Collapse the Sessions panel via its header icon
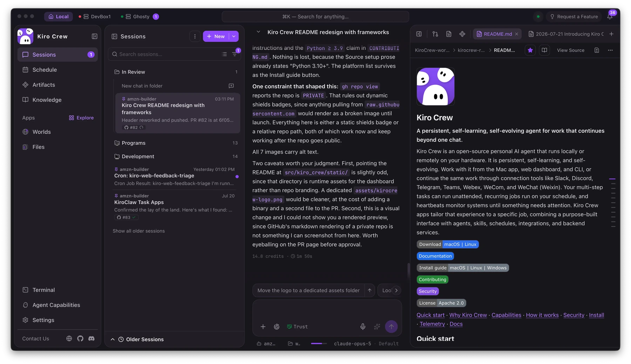This screenshot has height=364, width=631. [x=114, y=36]
